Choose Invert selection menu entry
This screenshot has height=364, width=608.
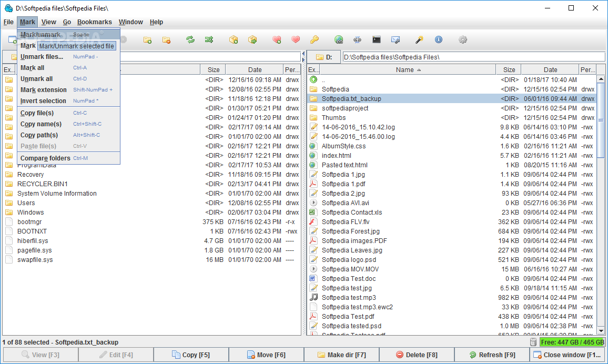tap(68, 101)
